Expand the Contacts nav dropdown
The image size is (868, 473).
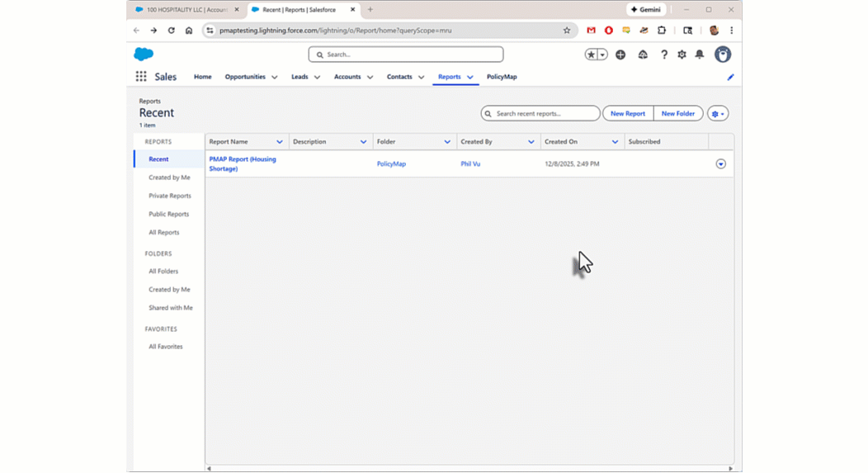(421, 77)
